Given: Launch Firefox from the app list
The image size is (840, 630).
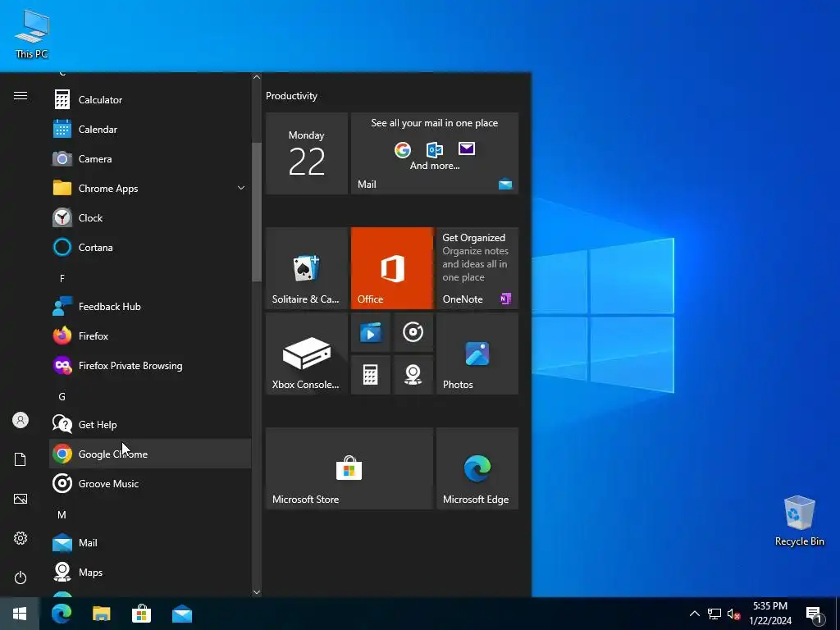Looking at the screenshot, I should (x=150, y=336).
